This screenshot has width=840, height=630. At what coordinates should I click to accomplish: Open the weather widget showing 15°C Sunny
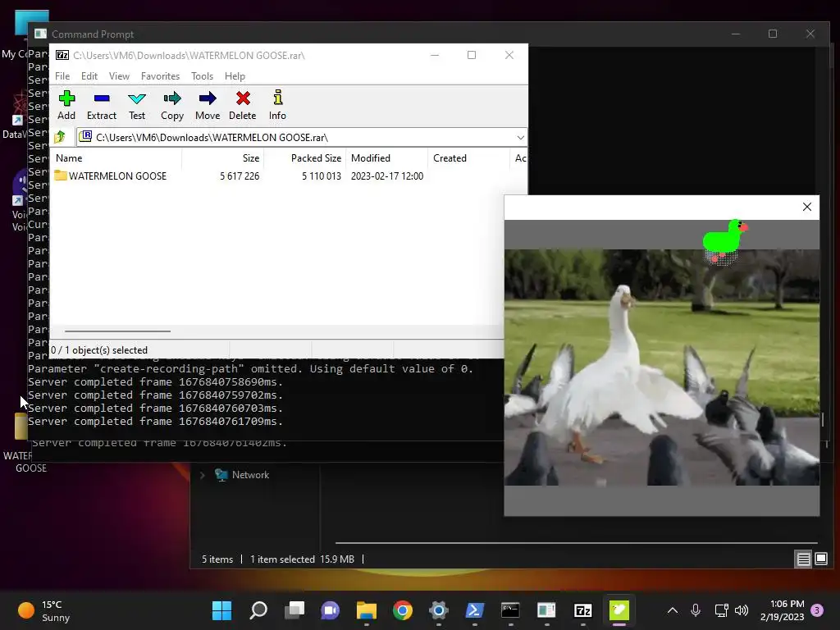[x=44, y=610]
